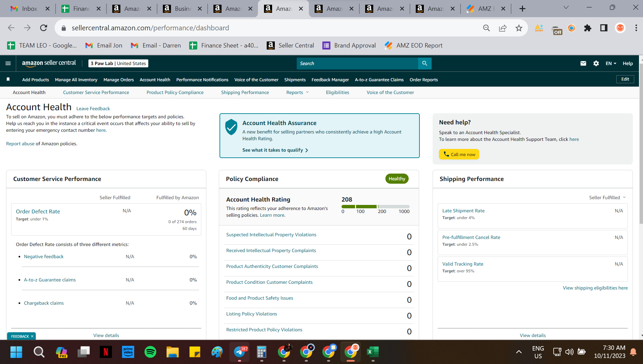Viewport: 643px width, 364px height.
Task: Open the Product Policy Compliance tab
Action: 175,92
